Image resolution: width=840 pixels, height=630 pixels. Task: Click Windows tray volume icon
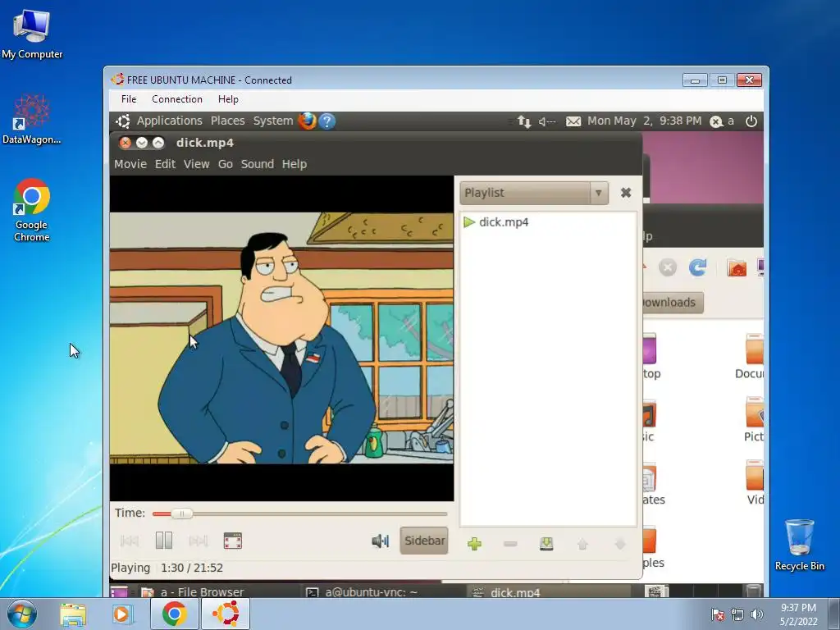[x=757, y=614]
